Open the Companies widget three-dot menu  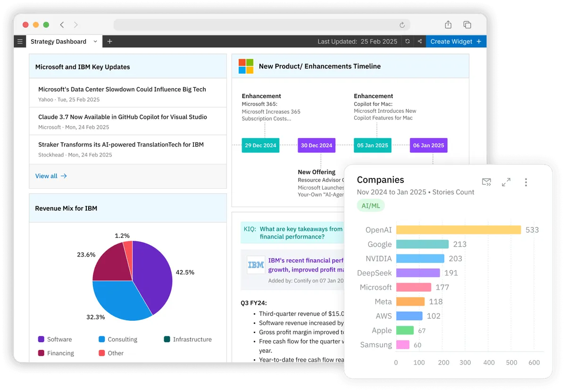(526, 182)
